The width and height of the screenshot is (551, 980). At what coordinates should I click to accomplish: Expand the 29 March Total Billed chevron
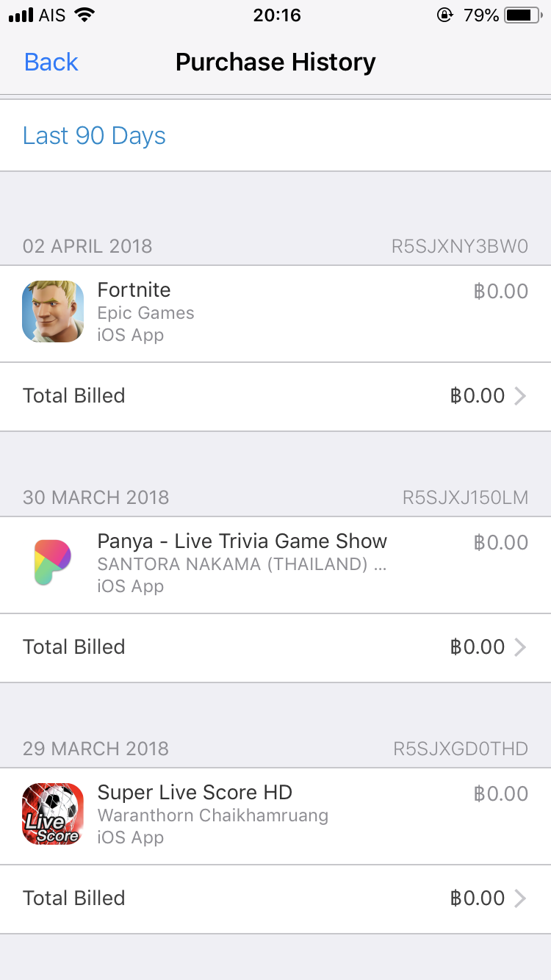click(520, 898)
